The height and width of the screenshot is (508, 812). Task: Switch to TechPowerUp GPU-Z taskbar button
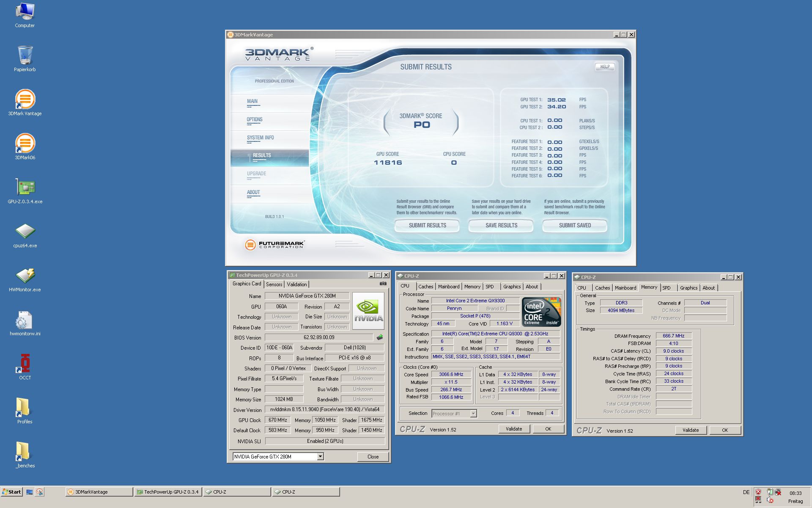[x=168, y=492]
